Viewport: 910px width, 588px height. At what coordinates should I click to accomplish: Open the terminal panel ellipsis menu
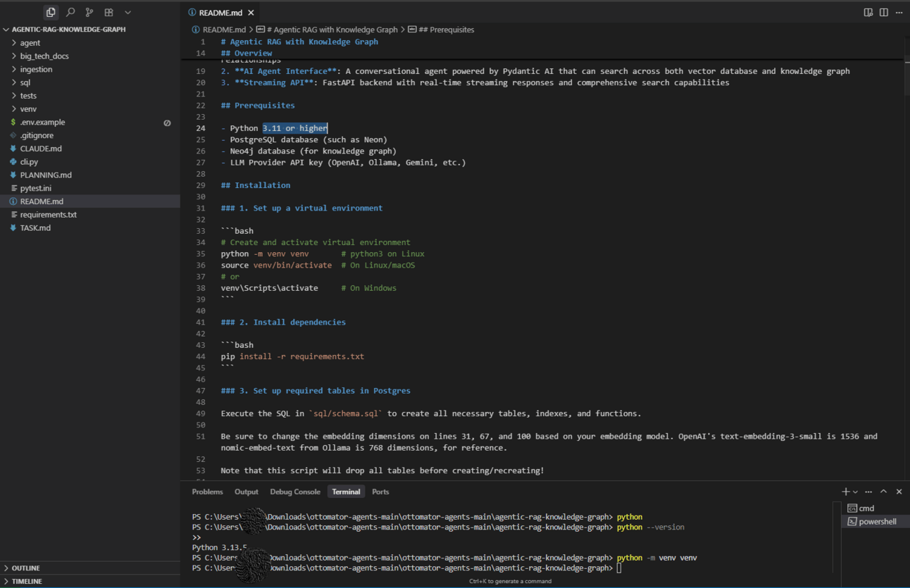(868, 492)
